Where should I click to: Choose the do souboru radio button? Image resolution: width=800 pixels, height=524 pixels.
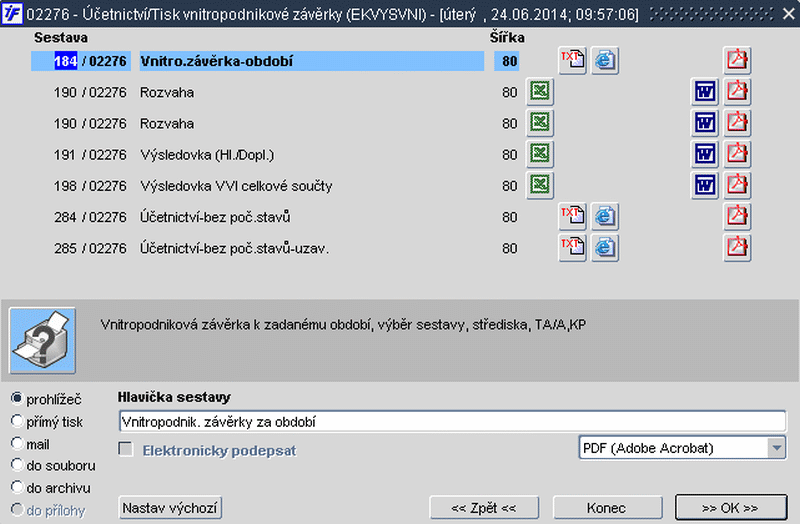[x=17, y=465]
